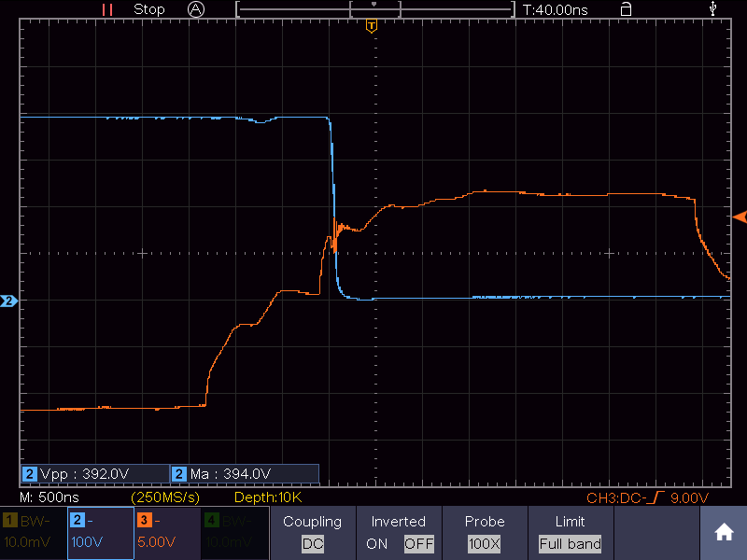Click the T:40.00ns time offset readout
This screenshot has height=560, width=747.
pos(555,10)
